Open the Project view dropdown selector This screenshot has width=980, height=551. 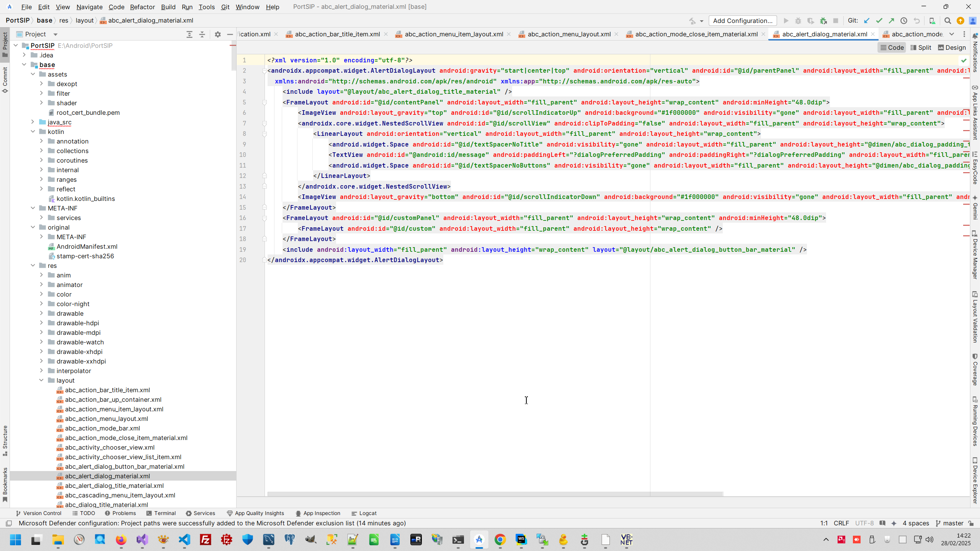pyautogui.click(x=56, y=34)
